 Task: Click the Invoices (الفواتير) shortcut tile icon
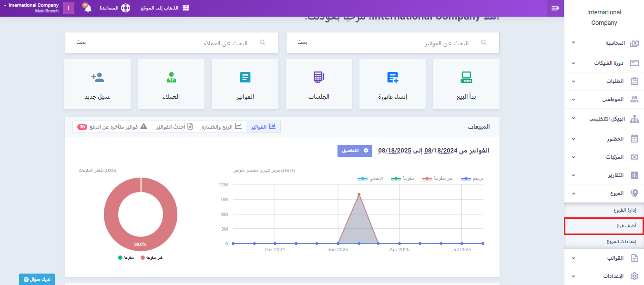pos(245,77)
